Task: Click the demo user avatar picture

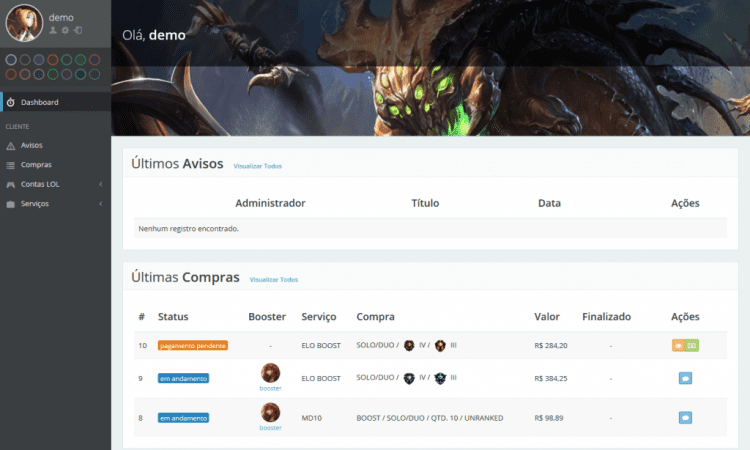Action: tap(24, 22)
